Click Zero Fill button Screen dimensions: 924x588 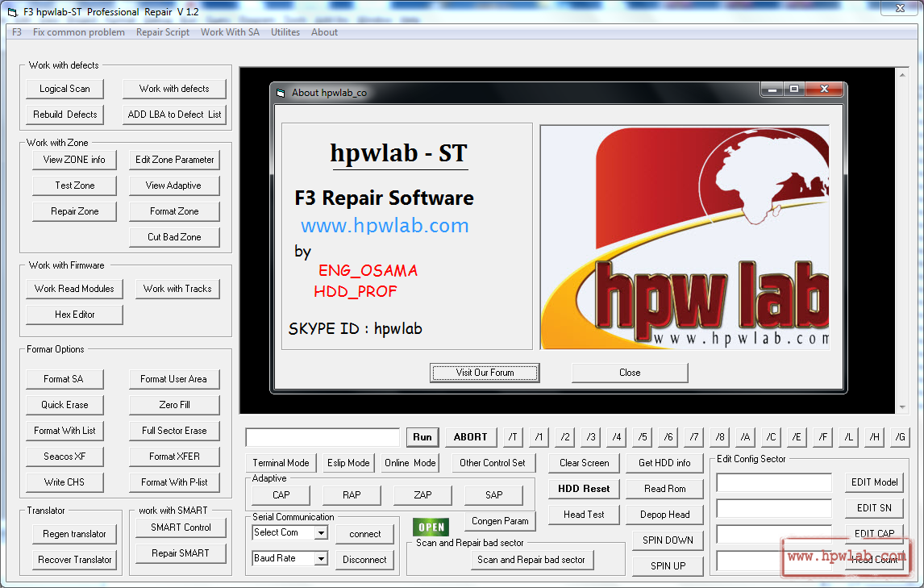174,405
